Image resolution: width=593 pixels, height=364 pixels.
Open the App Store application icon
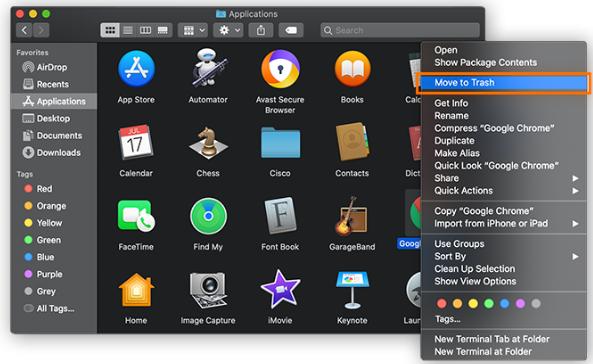click(136, 69)
